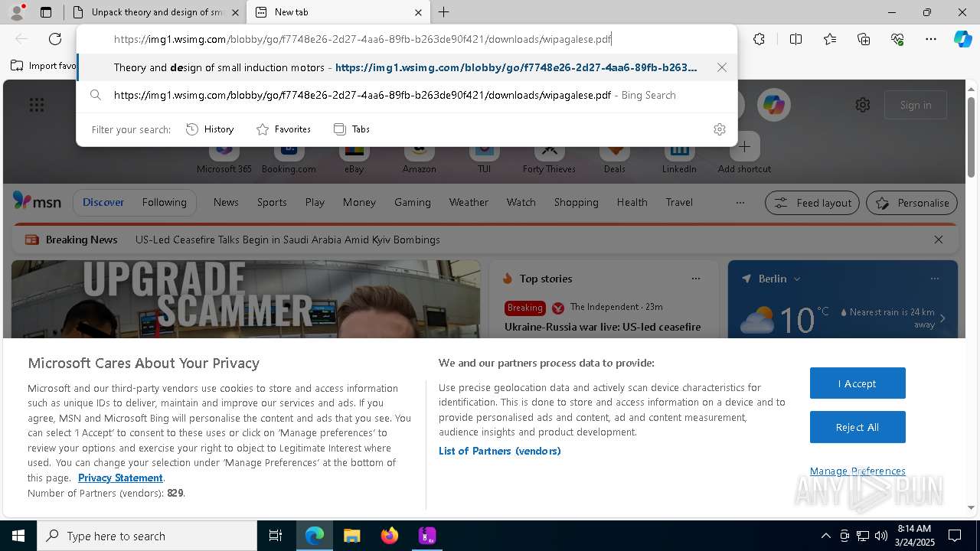Image resolution: width=980 pixels, height=551 pixels.
Task: Open the Breaking News ceasefire headline
Action: (287, 240)
